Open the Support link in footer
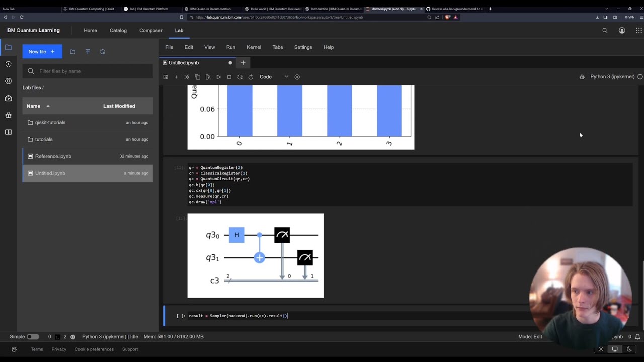The width and height of the screenshot is (644, 362). (130, 349)
